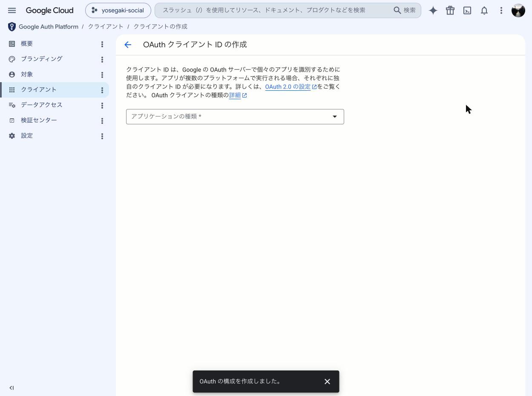Go to クライアント breadcrumb
The height and width of the screenshot is (396, 532).
[x=106, y=26]
